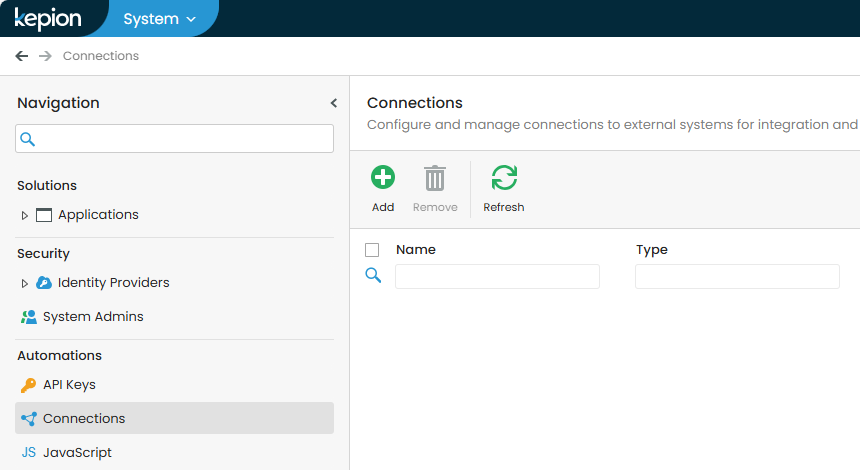Click the green Add connection icon
The image size is (860, 470).
tap(383, 179)
